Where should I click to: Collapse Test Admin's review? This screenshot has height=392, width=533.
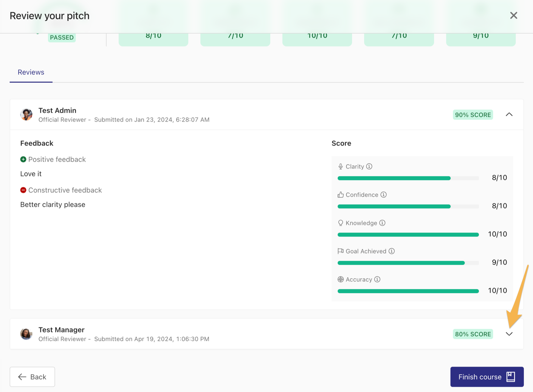click(509, 114)
